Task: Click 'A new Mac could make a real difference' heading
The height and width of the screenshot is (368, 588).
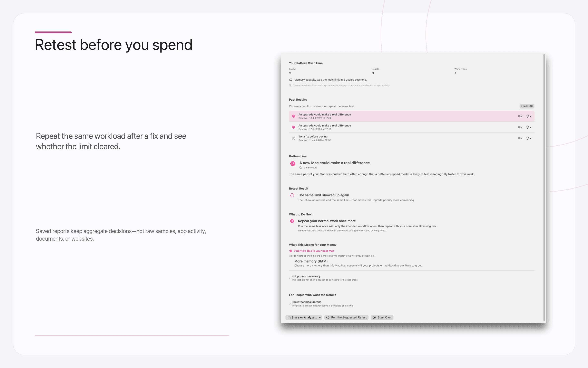Action: pyautogui.click(x=334, y=163)
